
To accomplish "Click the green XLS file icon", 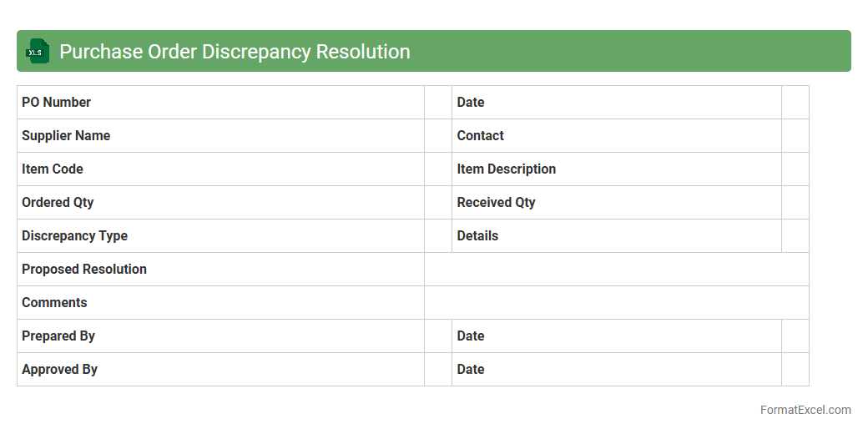I will click(38, 52).
